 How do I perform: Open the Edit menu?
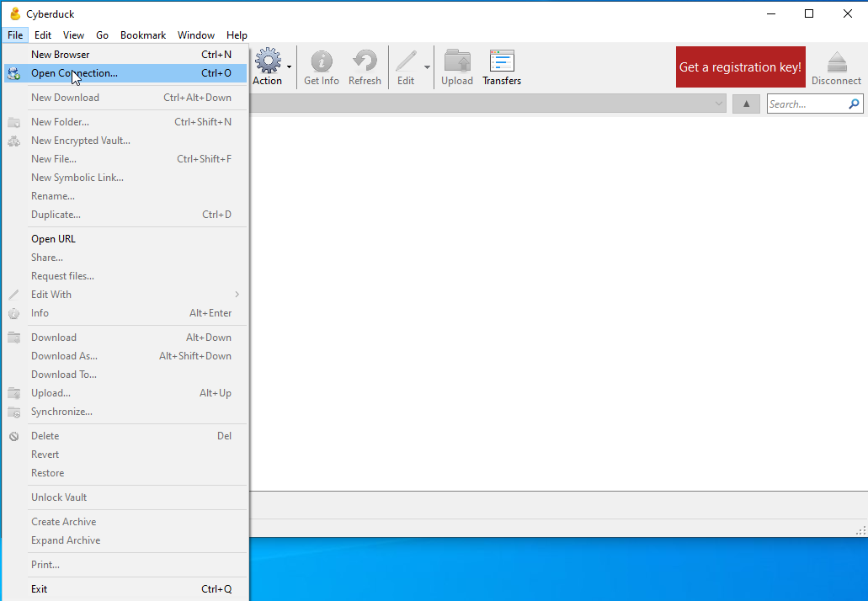coord(43,35)
